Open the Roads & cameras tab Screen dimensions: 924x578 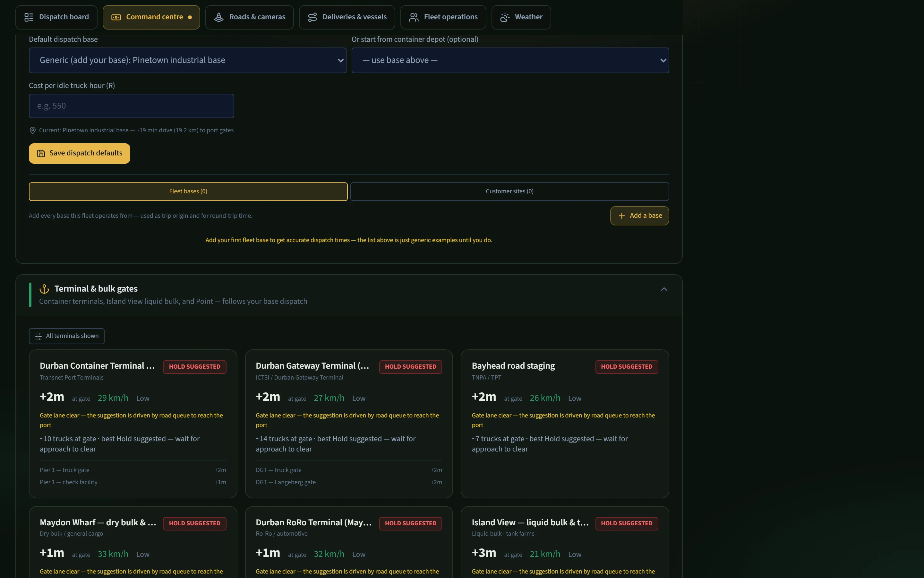(249, 17)
